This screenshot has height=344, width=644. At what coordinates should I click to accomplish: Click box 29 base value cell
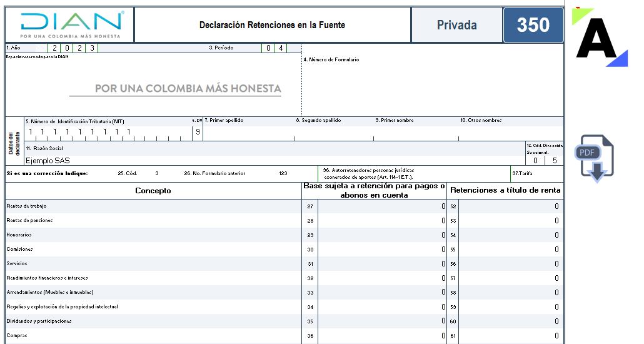coord(383,235)
